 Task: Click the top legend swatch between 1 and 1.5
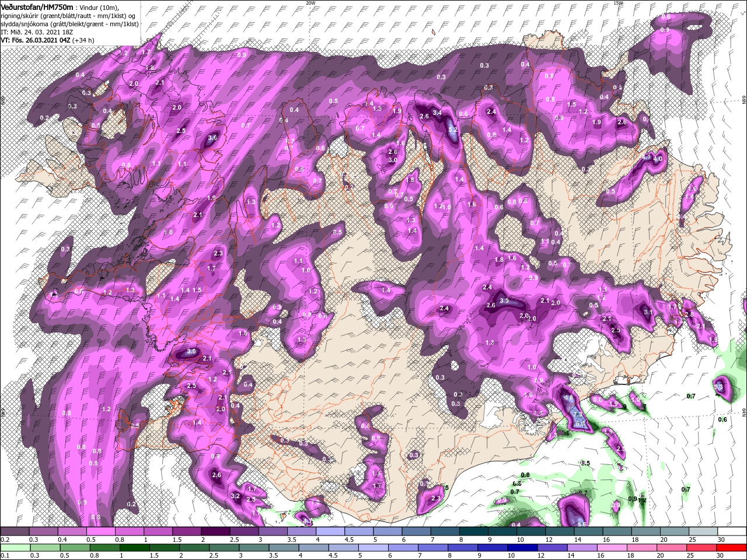click(159, 531)
